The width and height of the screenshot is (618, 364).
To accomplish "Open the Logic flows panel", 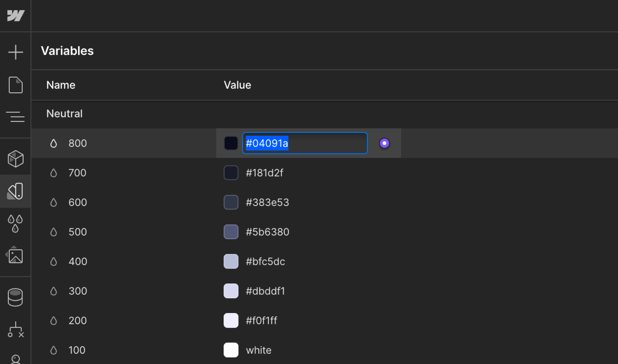I will tap(15, 330).
